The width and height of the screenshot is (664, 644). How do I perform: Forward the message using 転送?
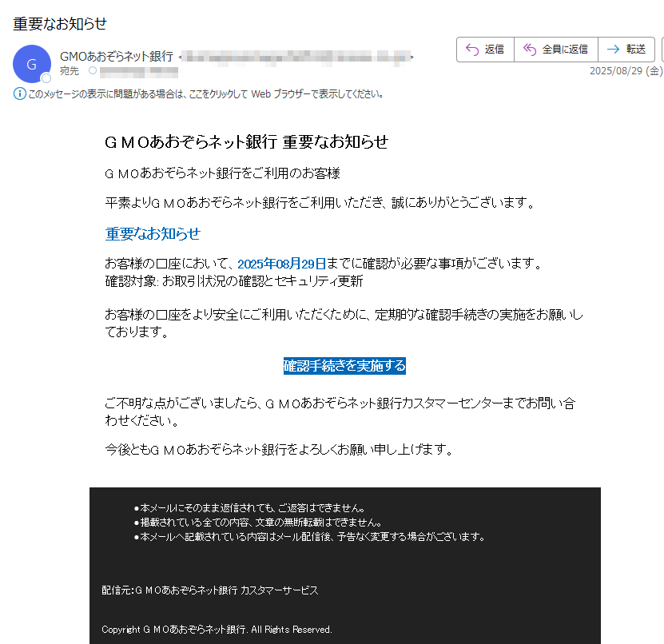point(626,50)
